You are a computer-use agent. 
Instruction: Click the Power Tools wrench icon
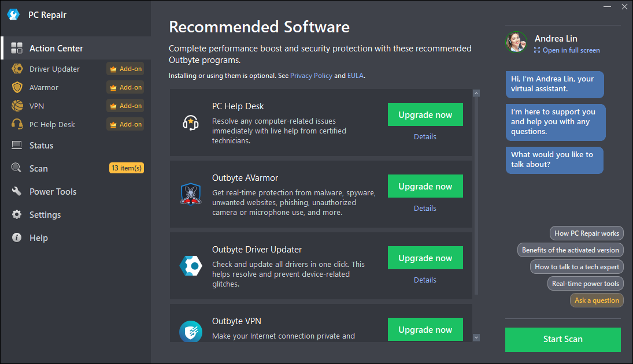tap(17, 191)
